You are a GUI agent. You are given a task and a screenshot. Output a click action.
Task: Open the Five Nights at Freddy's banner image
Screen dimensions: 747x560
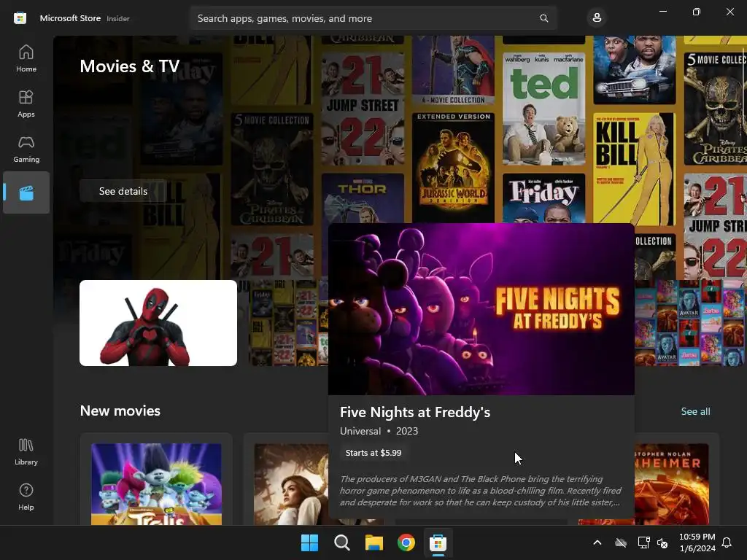point(481,309)
